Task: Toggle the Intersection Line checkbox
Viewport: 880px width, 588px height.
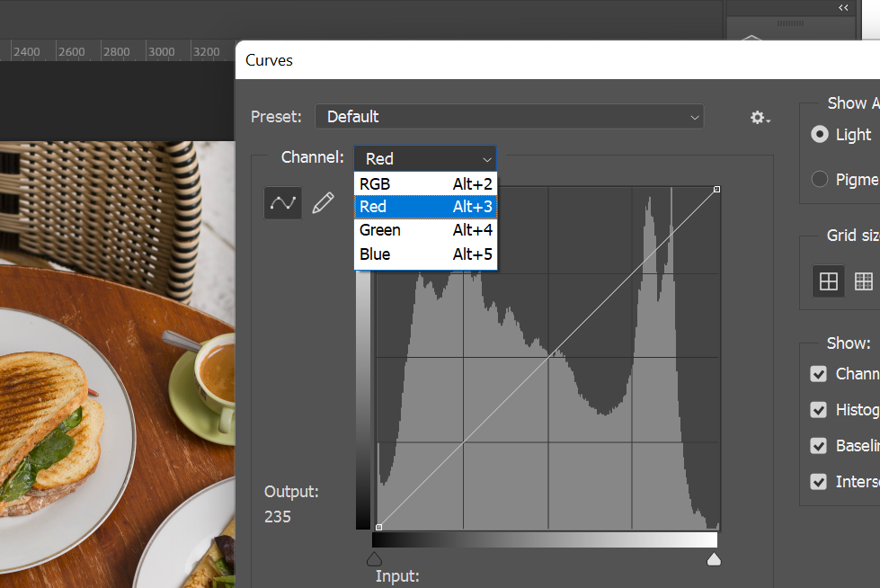Action: [x=818, y=481]
